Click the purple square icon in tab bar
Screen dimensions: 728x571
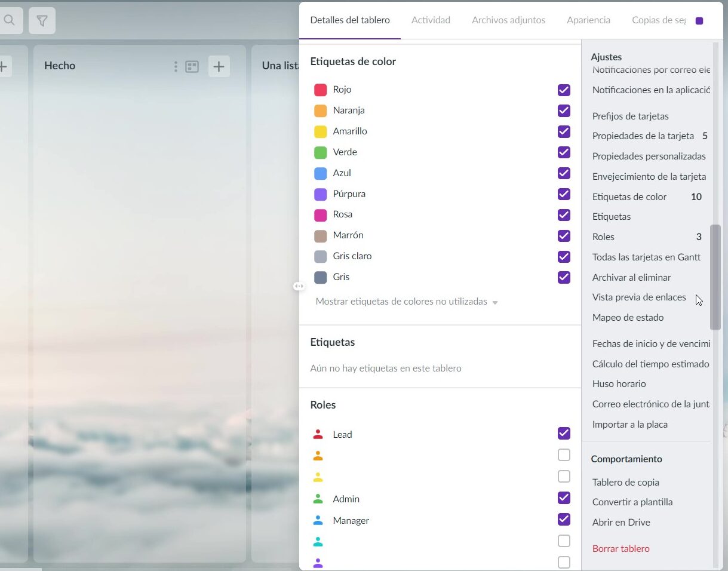(699, 21)
